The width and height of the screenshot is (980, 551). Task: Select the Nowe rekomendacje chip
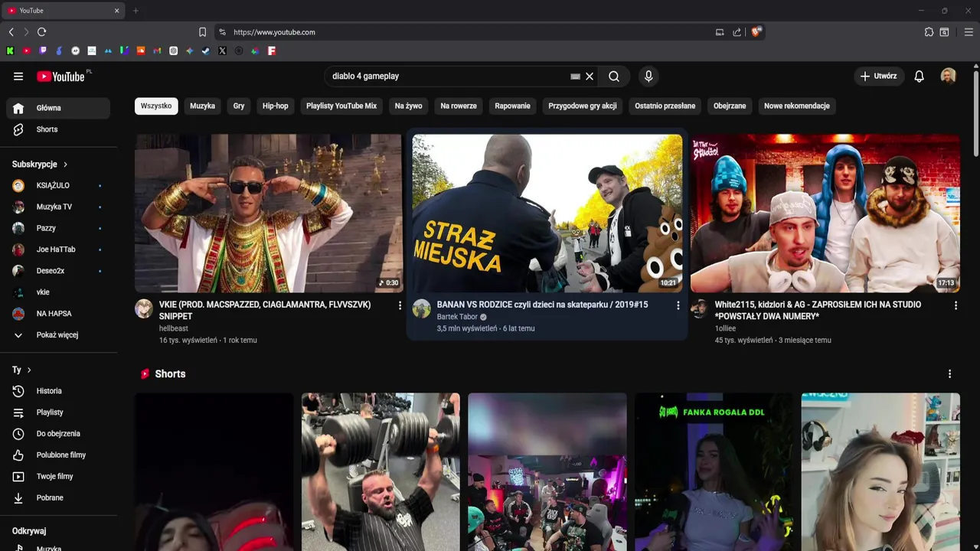tap(796, 106)
